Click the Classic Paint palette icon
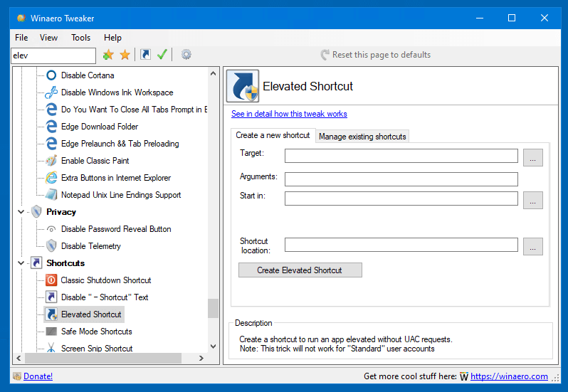The width and height of the screenshot is (568, 392). [51, 160]
